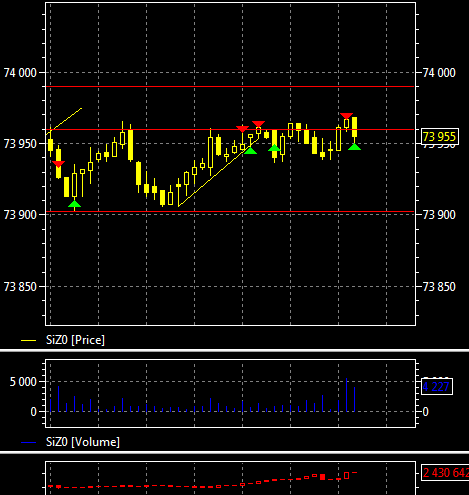
Task: Click the leftmost red sell triangle marker
Action: pyautogui.click(x=59, y=164)
